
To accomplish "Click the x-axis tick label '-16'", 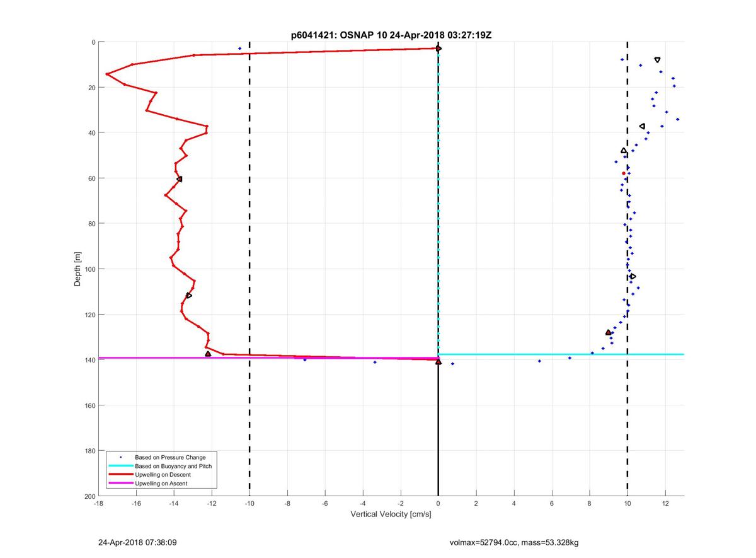I will [136, 503].
